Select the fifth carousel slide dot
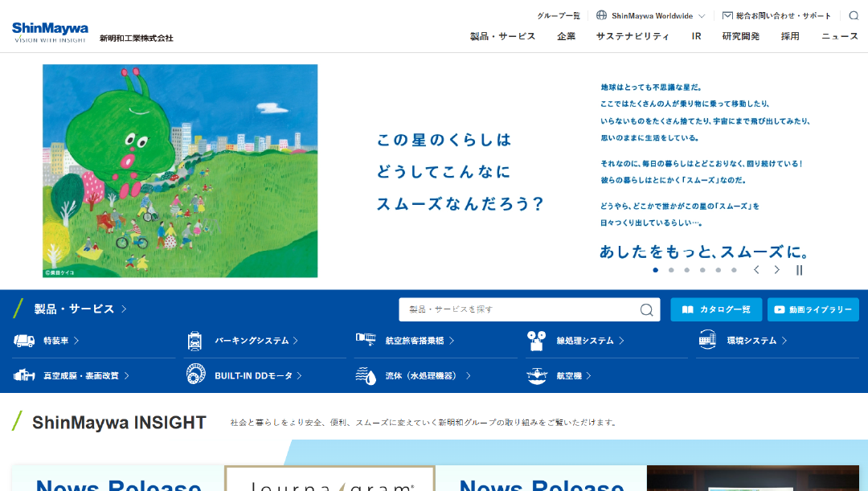 click(x=718, y=270)
